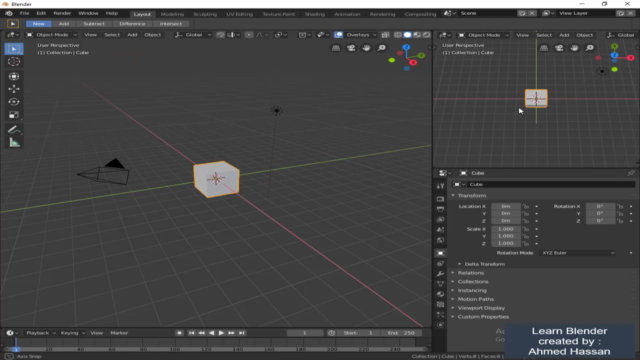Toggle perspective/orthographic view in main viewport

(x=336, y=48)
